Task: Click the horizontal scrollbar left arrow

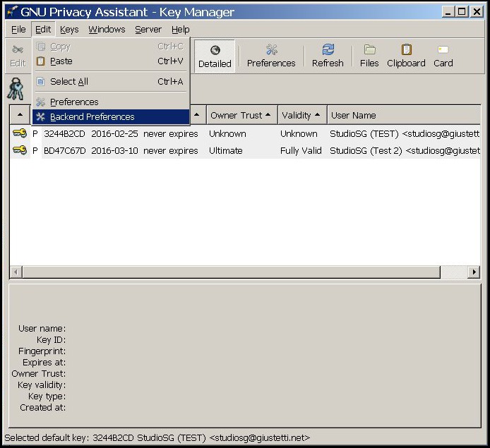Action: pyautogui.click(x=16, y=272)
